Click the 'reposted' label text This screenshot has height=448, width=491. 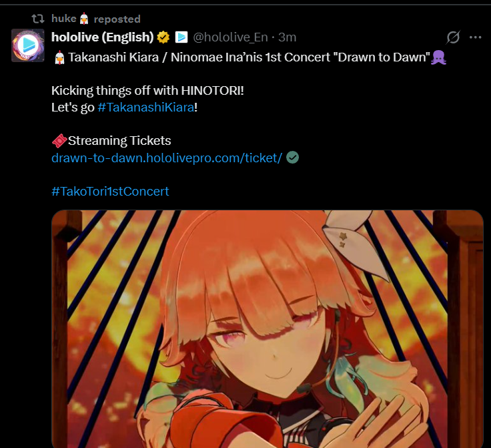[x=117, y=19]
